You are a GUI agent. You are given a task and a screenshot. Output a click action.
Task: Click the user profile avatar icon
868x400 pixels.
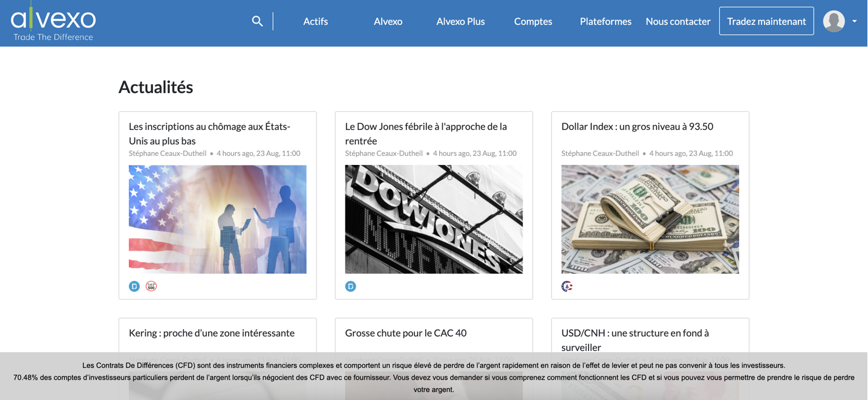click(x=834, y=21)
